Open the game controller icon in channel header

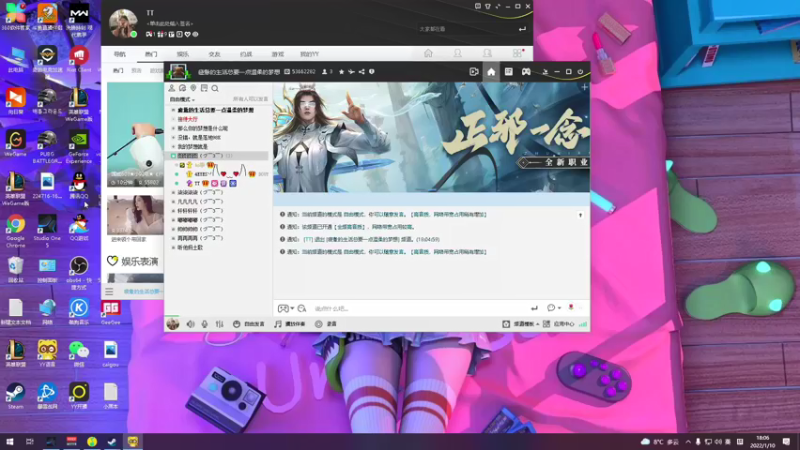point(526,72)
